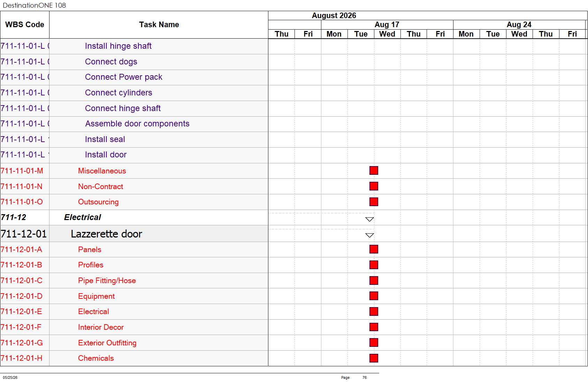Viewport: 588px width, 382px height.
Task: Select the Equipment row red milestone
Action: pyautogui.click(x=374, y=296)
